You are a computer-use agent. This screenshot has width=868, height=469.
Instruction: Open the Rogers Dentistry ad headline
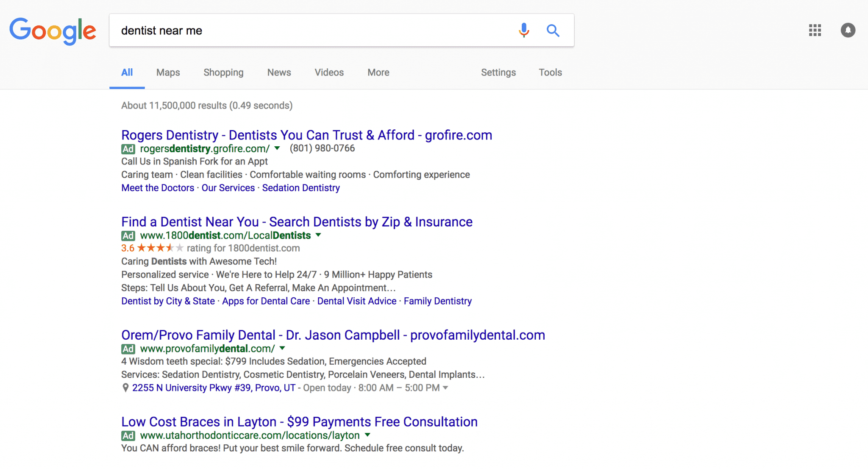tap(306, 135)
